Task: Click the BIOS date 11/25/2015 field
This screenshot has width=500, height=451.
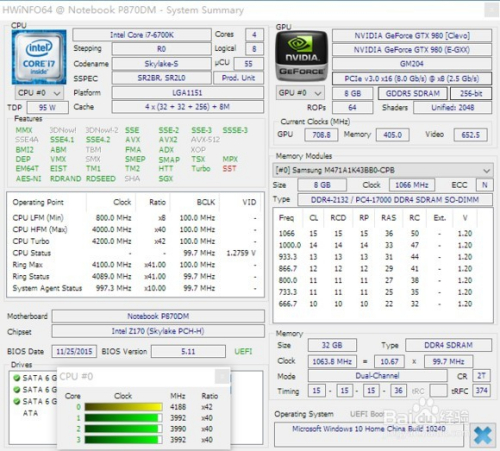Action: [74, 352]
